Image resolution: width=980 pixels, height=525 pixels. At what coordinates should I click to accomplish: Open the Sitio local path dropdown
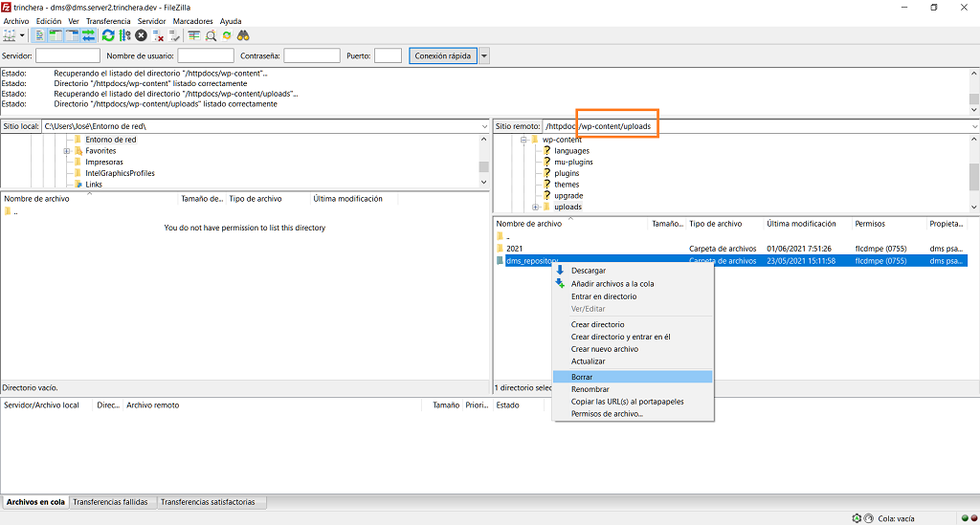pos(484,126)
